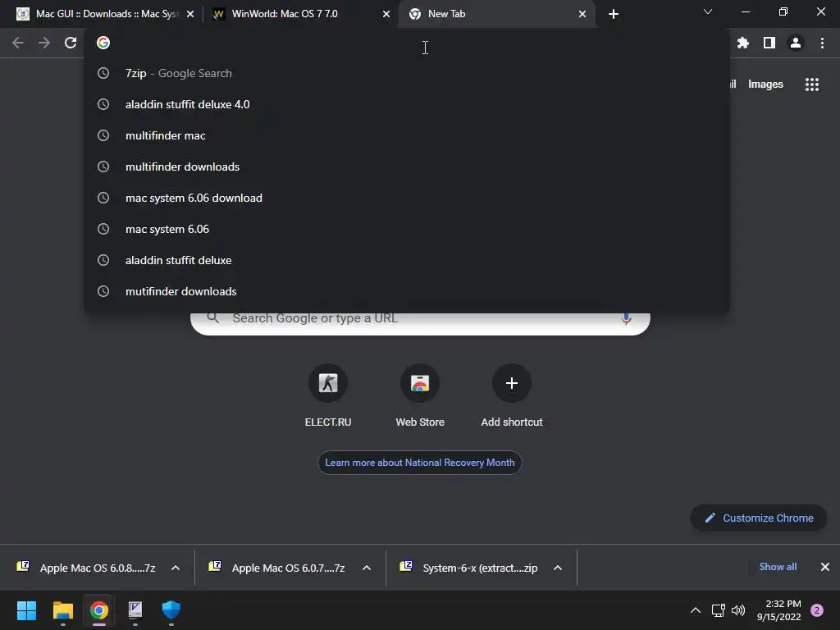This screenshot has width=840, height=630.
Task: Expand options for Apple Mac OS 6.0.8 download
Action: pyautogui.click(x=176, y=568)
